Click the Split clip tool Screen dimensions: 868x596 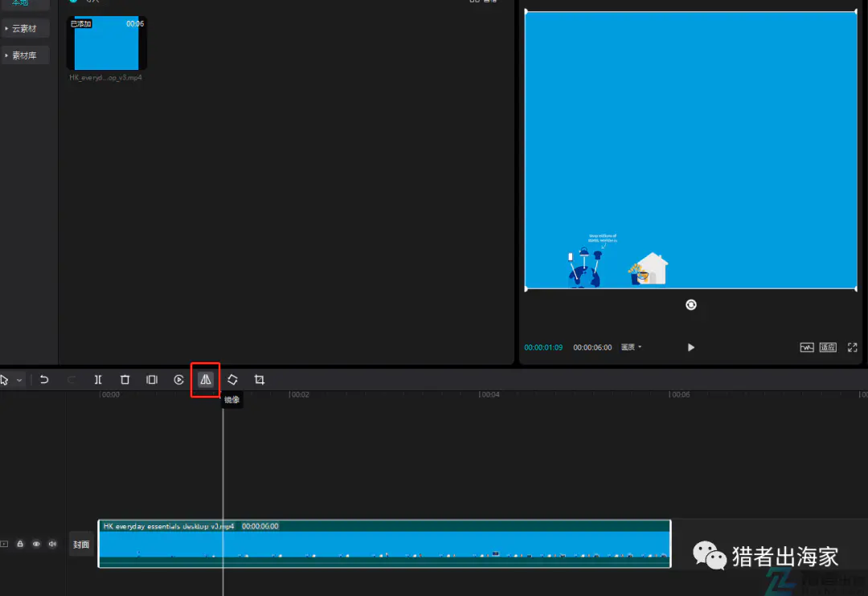(x=98, y=379)
